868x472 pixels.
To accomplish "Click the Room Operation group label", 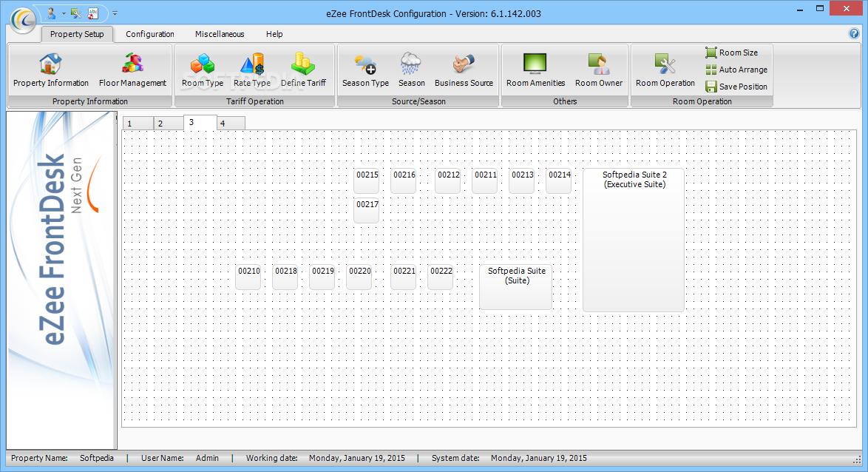I will coord(702,101).
